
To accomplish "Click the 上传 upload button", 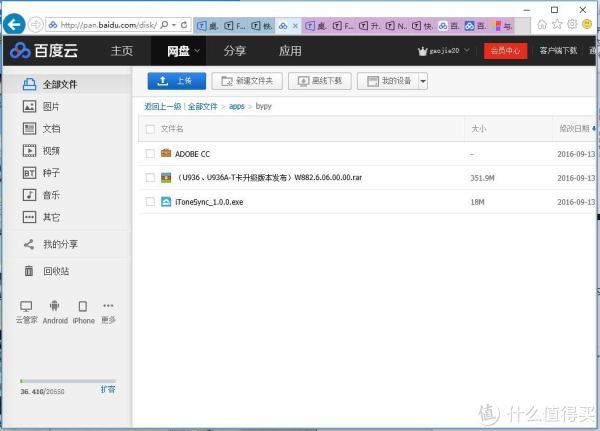I will (177, 81).
